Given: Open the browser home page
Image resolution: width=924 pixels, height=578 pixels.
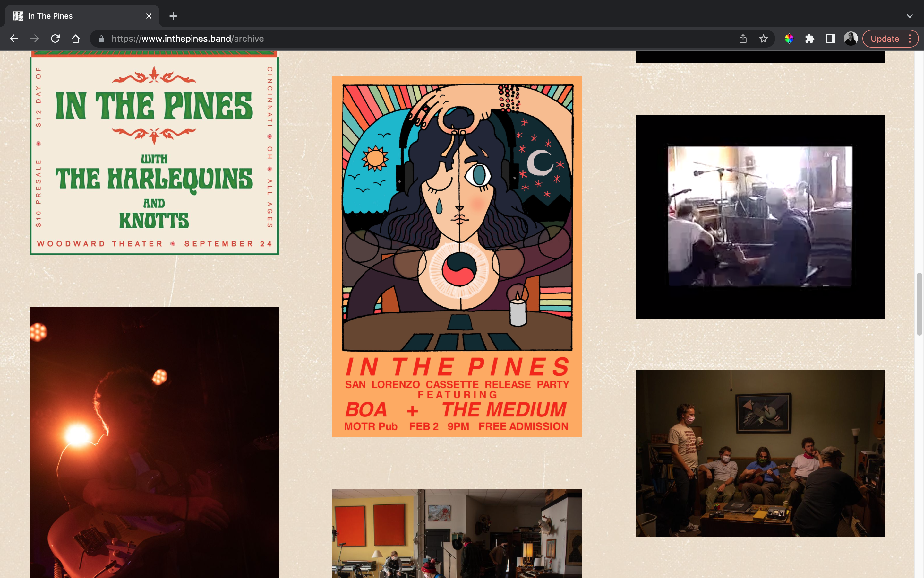Looking at the screenshot, I should pos(76,39).
